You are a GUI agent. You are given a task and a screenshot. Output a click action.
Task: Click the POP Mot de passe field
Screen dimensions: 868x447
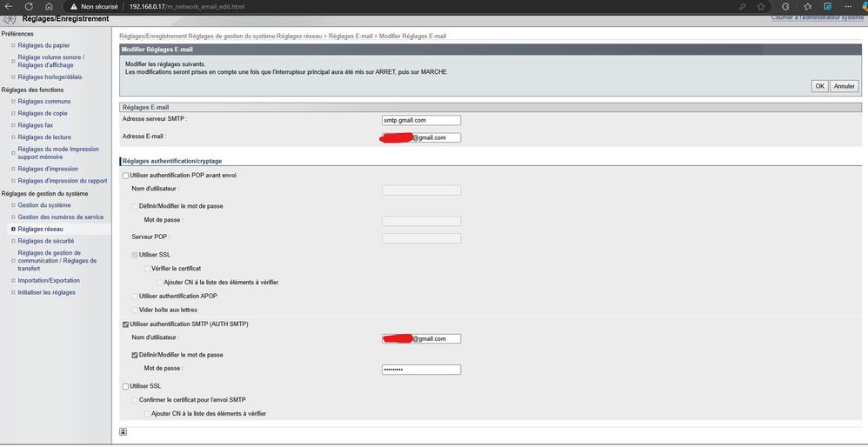[421, 221]
